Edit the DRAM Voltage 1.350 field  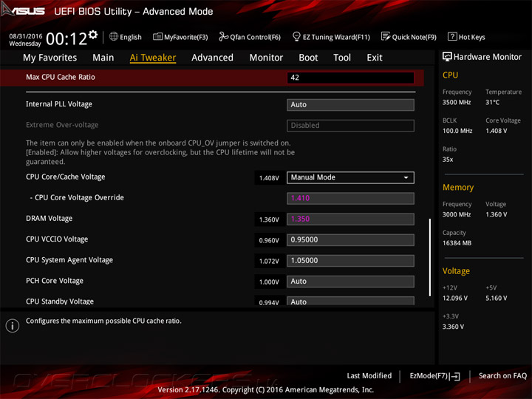350,219
